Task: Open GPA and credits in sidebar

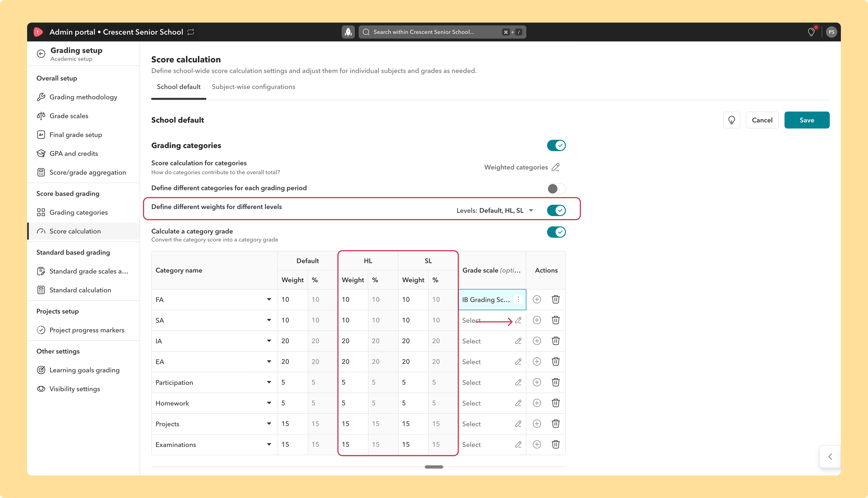Action: coord(83,154)
